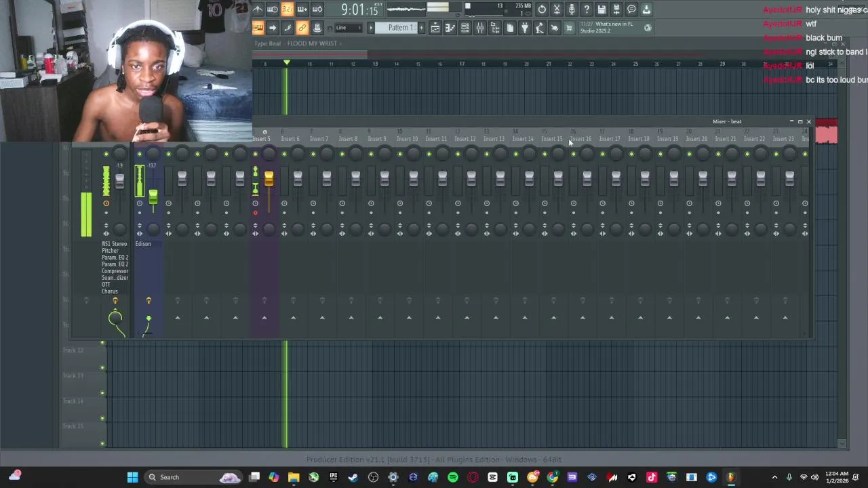Disarm recording on Insert 5 red dot
Image resolution: width=868 pixels, height=488 pixels.
[255, 213]
